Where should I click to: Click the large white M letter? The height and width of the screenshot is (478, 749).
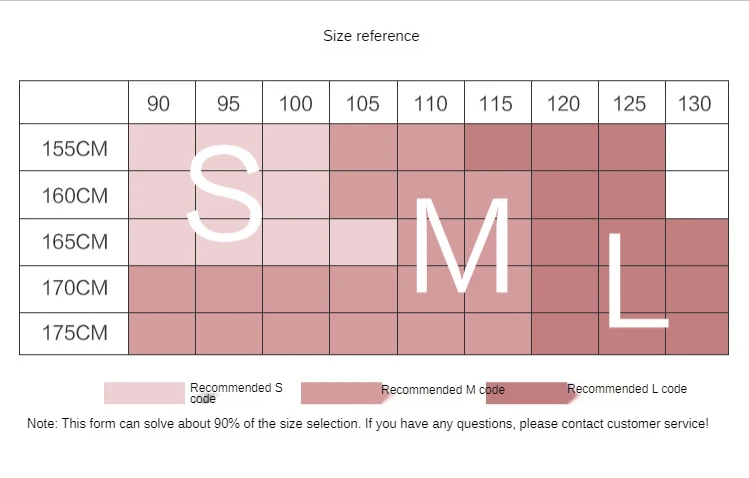point(462,245)
